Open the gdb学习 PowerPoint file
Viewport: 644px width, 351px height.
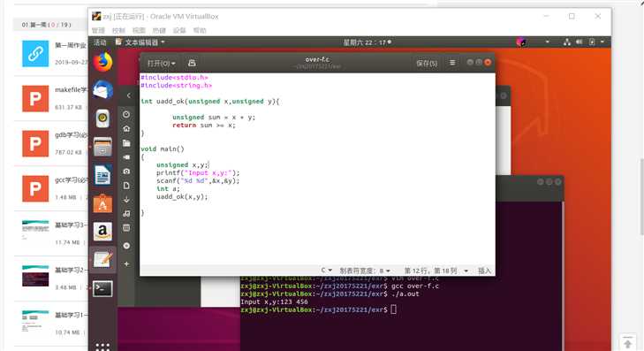coord(35,143)
